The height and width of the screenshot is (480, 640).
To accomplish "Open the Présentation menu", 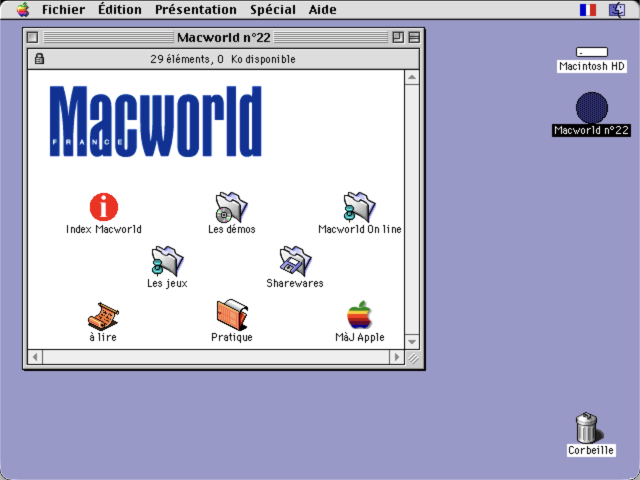I will click(196, 9).
